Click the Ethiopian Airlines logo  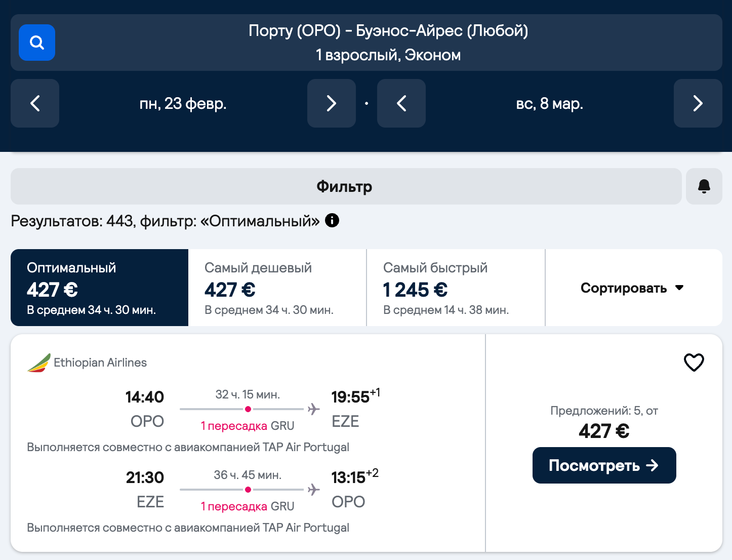click(x=39, y=363)
